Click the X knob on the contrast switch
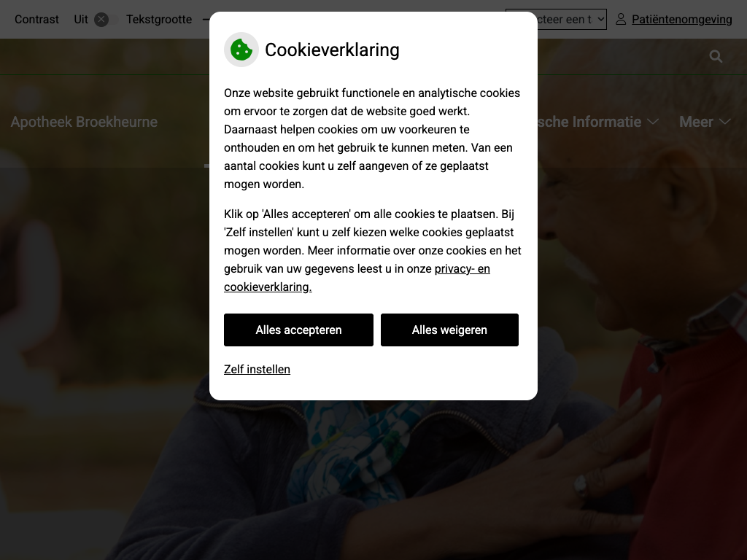747x560 pixels. [x=101, y=20]
